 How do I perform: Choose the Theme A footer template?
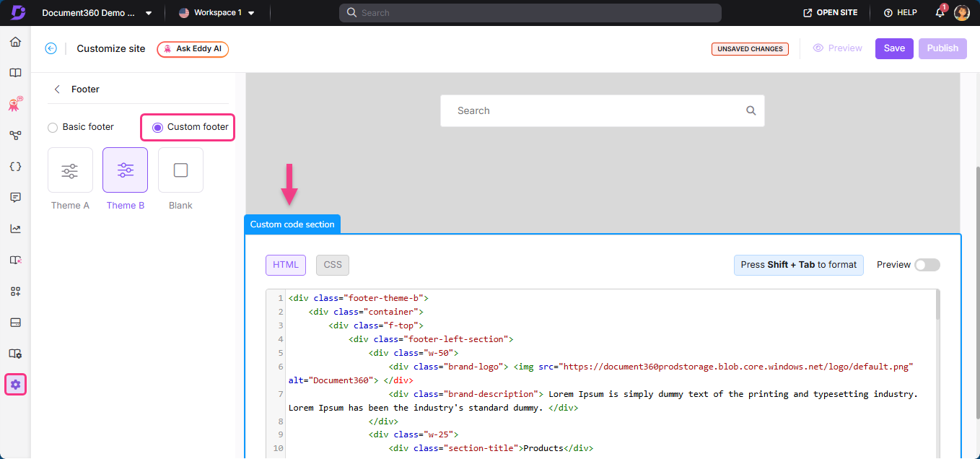pyautogui.click(x=70, y=170)
